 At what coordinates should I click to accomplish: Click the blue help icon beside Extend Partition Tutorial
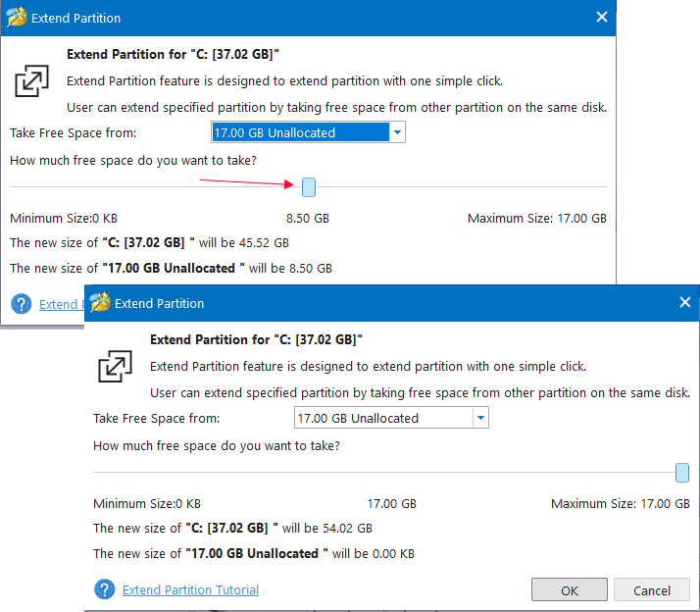point(105,589)
